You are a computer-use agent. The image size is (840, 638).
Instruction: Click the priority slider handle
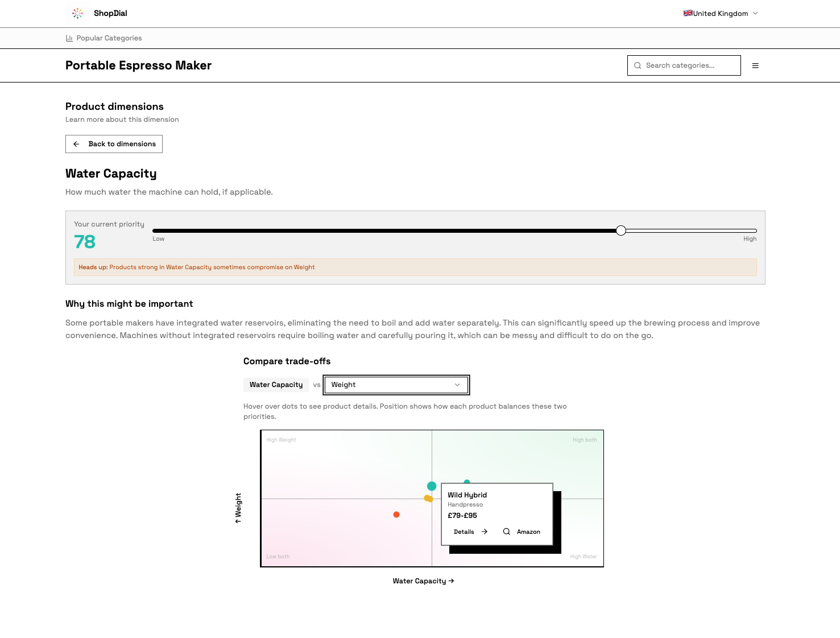[621, 230]
